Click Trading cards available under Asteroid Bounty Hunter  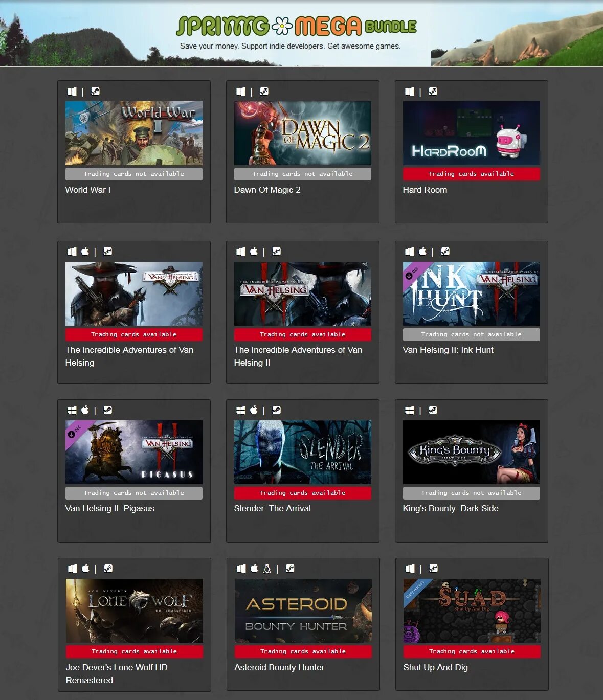point(302,651)
